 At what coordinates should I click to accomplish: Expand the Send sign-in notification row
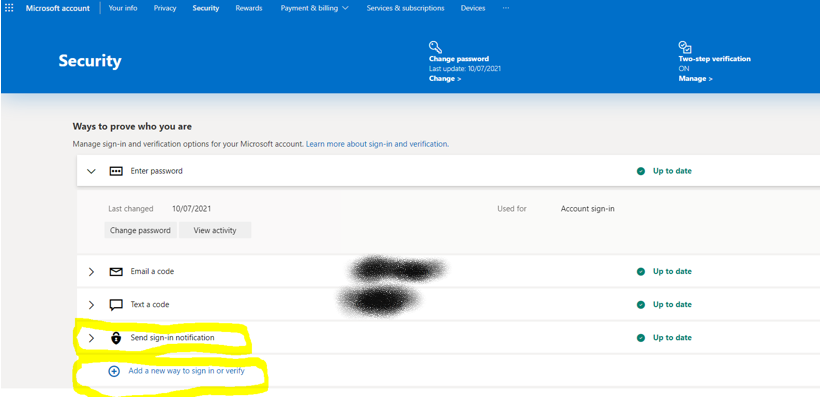pyautogui.click(x=92, y=338)
